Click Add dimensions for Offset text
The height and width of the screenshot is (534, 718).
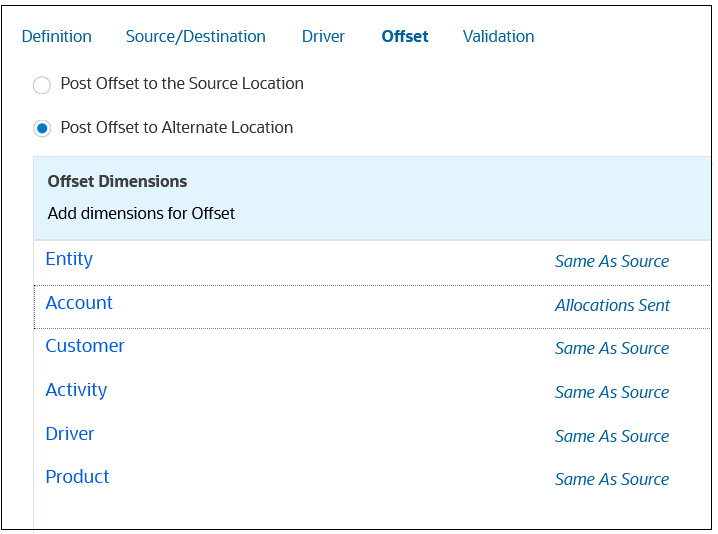141,213
